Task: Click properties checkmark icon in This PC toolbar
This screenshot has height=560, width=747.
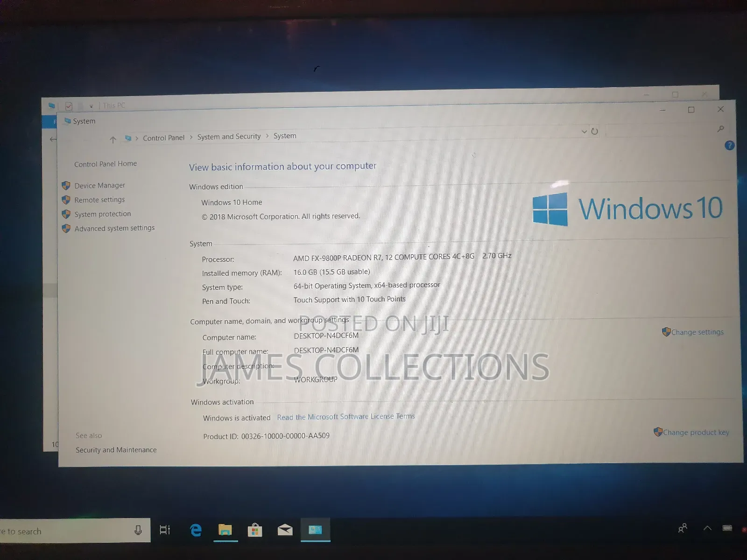Action: (x=69, y=106)
